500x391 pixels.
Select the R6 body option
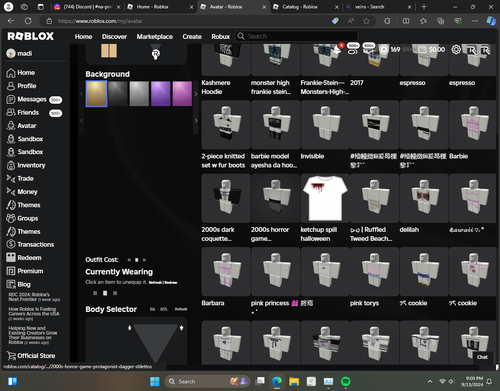pos(152,309)
